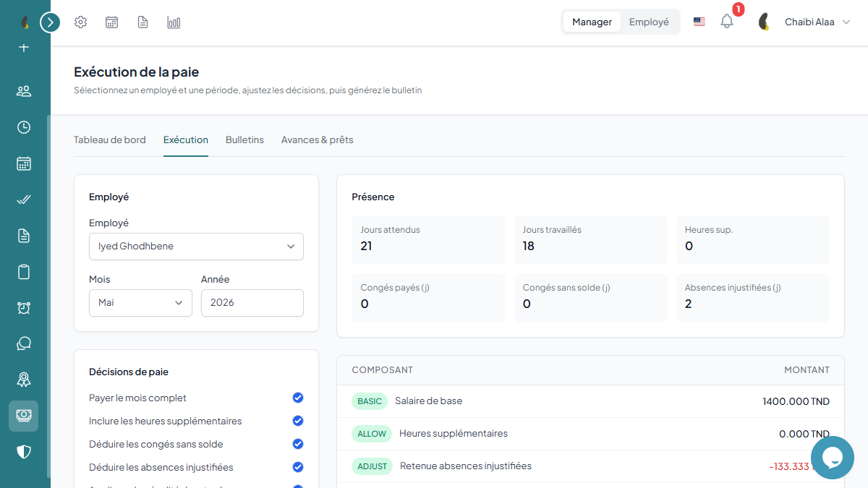
Task: Click the 'Jours attendus' card showing 21
Action: [x=428, y=240]
